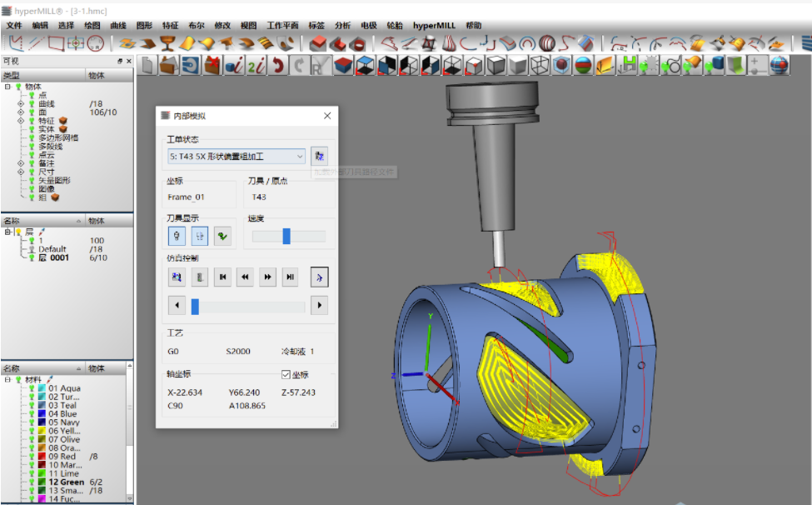812x505 pixels.
Task: Click the rewind simulation button
Action: pyautogui.click(x=245, y=277)
